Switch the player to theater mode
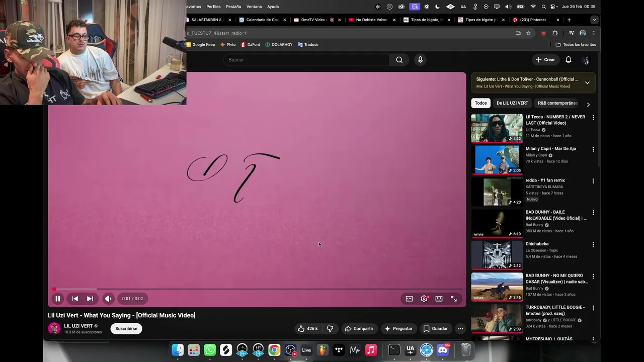This screenshot has width=644, height=362. 439,299
